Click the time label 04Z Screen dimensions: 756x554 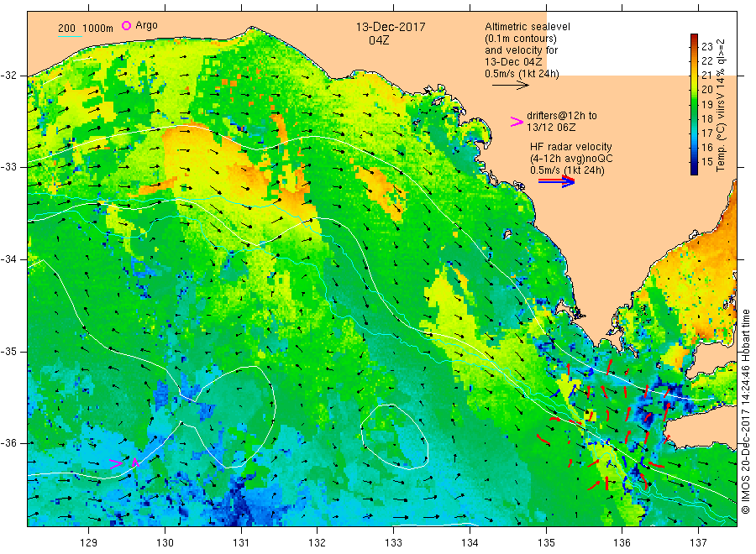pyautogui.click(x=379, y=40)
